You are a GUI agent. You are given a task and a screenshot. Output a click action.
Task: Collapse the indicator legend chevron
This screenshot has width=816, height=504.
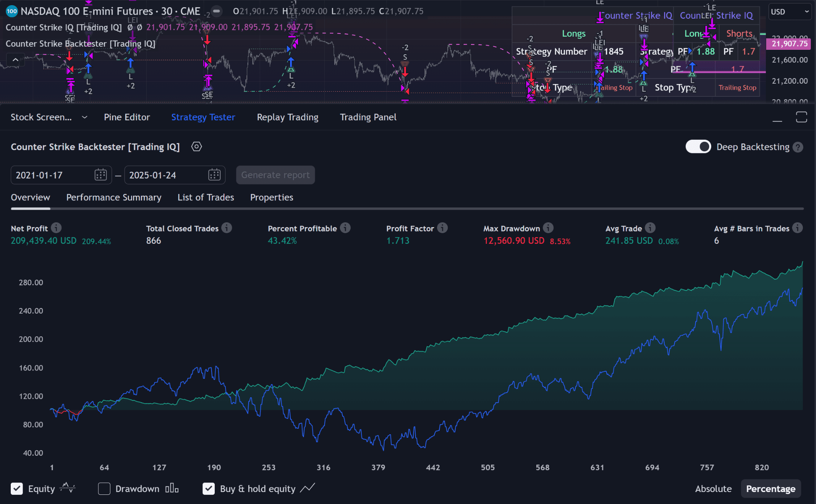pyautogui.click(x=15, y=60)
